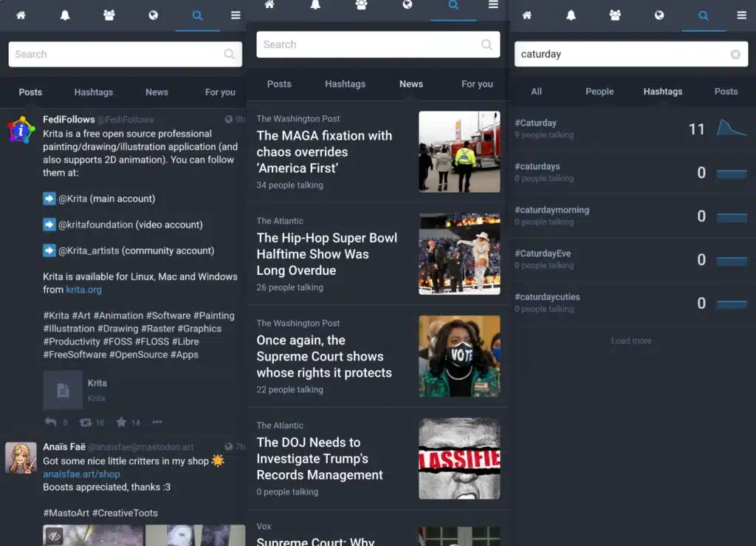Open notifications bell in left panel
The image size is (756, 546).
pos(65,16)
